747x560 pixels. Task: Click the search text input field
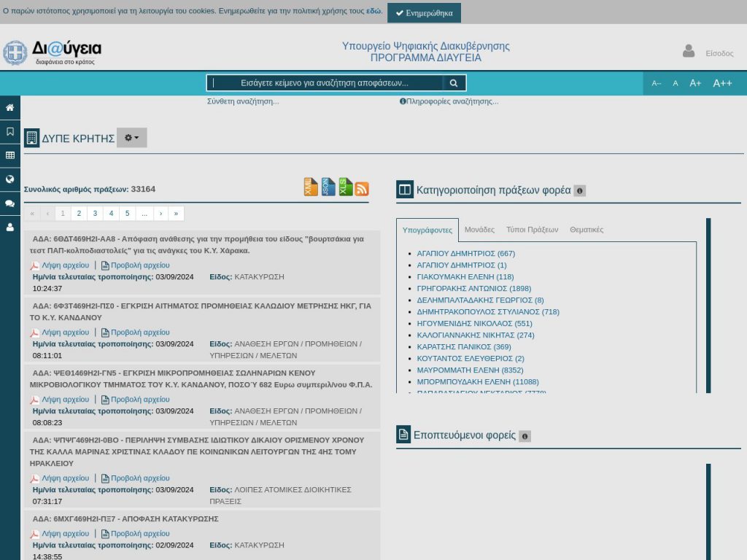(x=325, y=83)
